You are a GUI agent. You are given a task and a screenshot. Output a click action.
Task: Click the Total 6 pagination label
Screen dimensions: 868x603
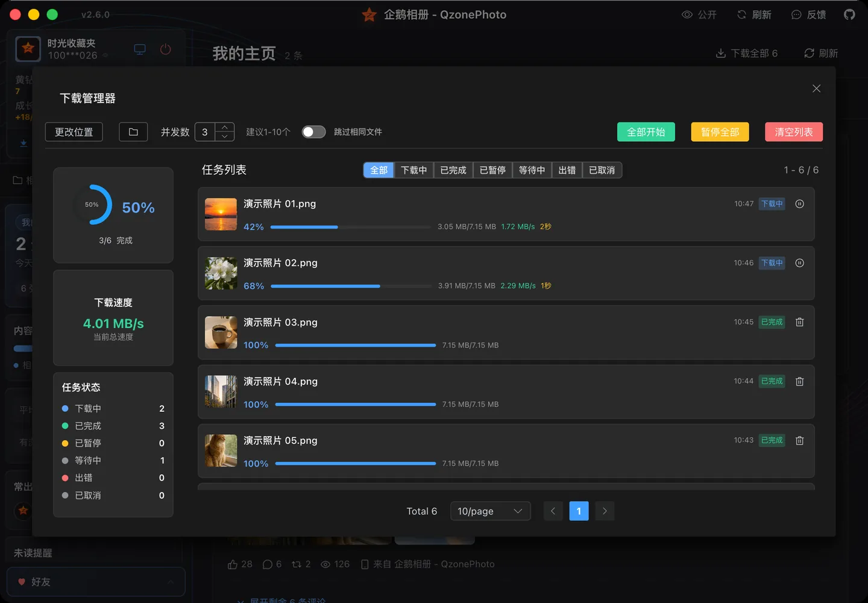(422, 511)
